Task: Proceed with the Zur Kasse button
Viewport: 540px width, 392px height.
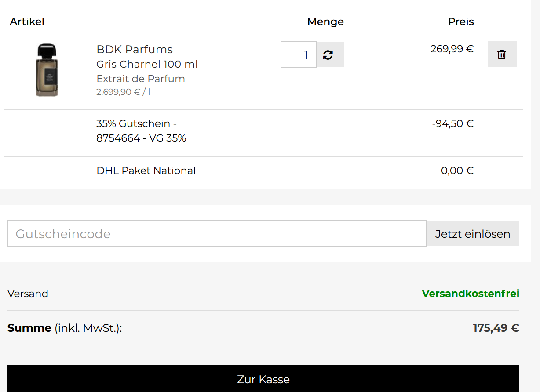Action: point(263,379)
